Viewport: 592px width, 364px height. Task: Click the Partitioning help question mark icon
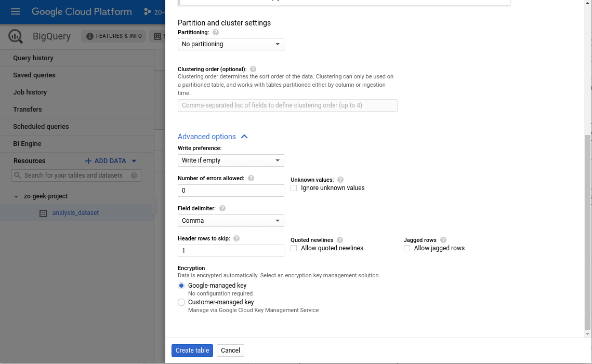tap(216, 32)
